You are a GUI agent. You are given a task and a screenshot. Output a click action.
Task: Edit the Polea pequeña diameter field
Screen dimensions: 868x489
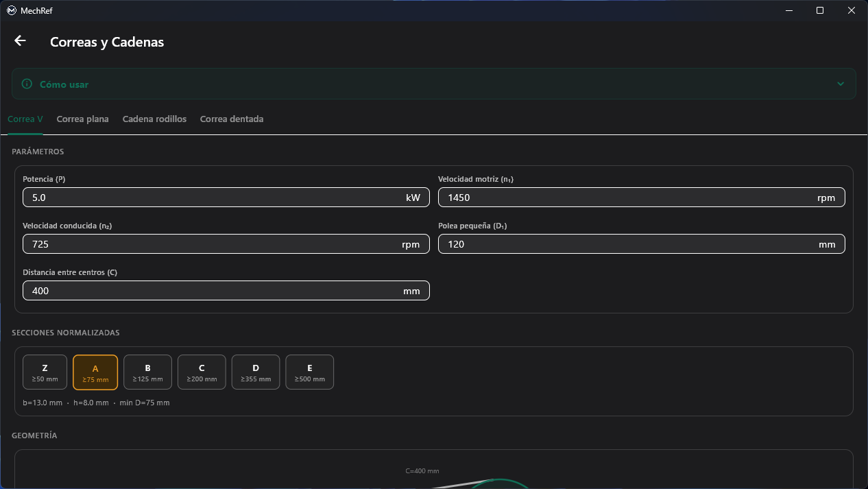[x=642, y=244]
